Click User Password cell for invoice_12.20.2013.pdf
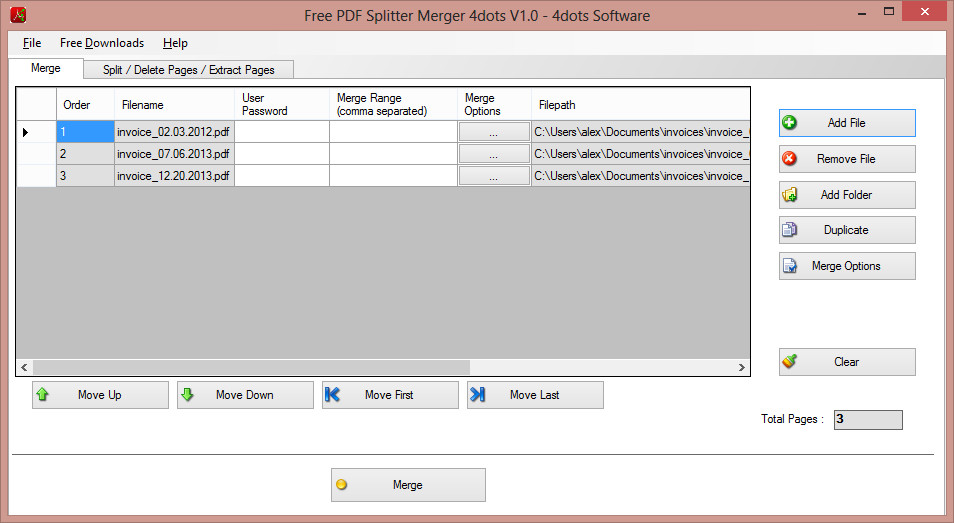The height and width of the screenshot is (523, 954). point(282,176)
